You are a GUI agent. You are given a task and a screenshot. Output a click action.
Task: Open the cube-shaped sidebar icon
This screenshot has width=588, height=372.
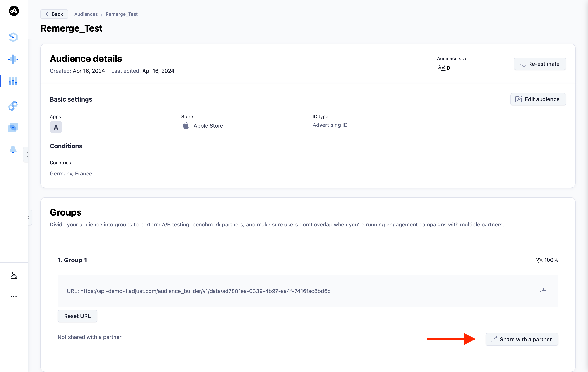(x=13, y=37)
